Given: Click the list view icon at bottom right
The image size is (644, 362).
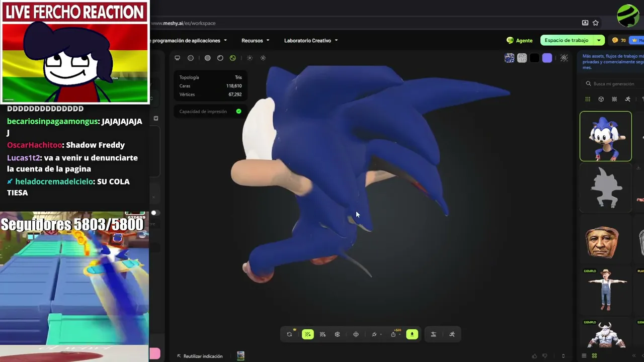Looking at the screenshot, I should click(x=584, y=356).
